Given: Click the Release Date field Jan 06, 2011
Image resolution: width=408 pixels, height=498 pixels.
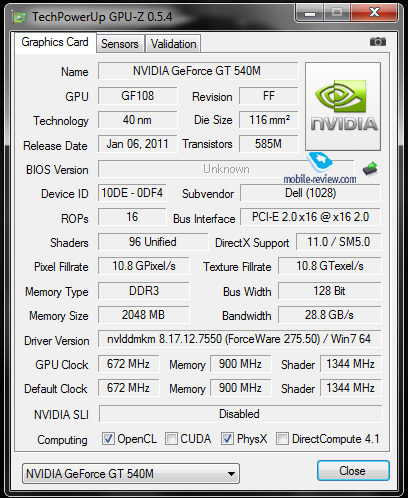Looking at the screenshot, I should tap(138, 144).
